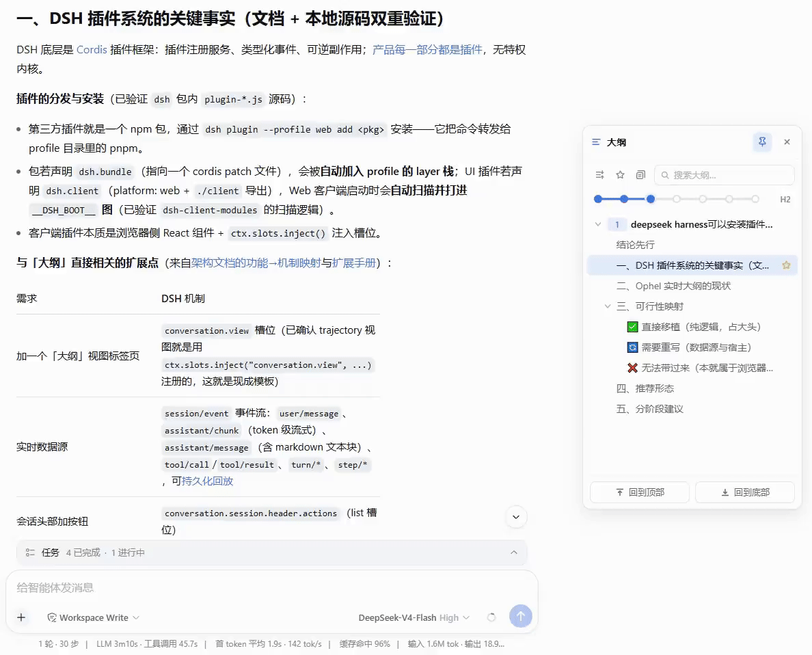Click the loading spinner icon near send
The image size is (812, 655).
[491, 617]
